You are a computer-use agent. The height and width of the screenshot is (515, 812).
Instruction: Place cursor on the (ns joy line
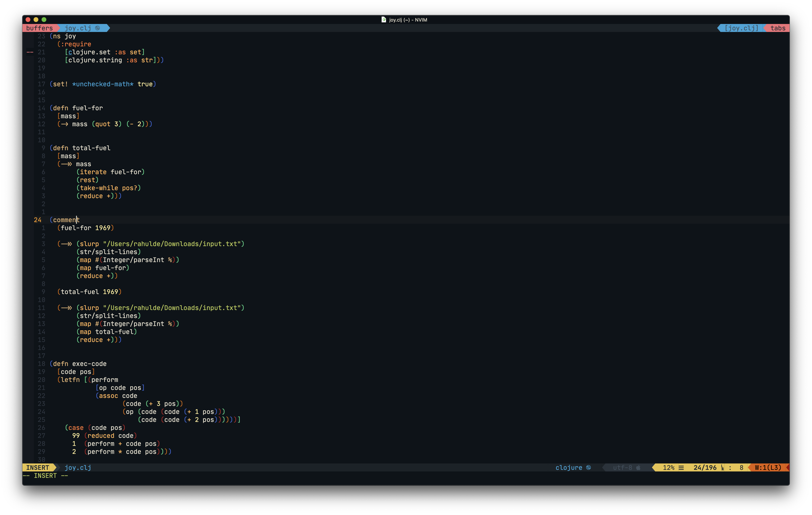tap(63, 36)
